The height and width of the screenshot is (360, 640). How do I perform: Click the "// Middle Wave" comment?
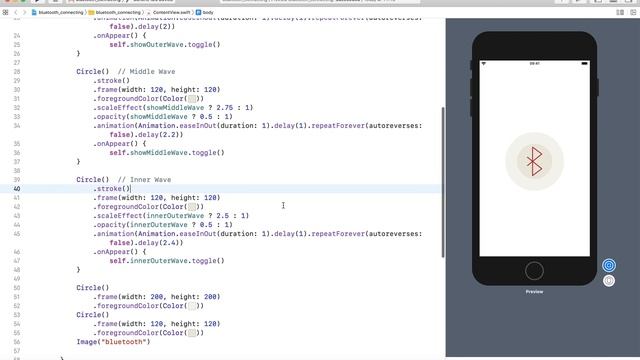click(x=146, y=71)
